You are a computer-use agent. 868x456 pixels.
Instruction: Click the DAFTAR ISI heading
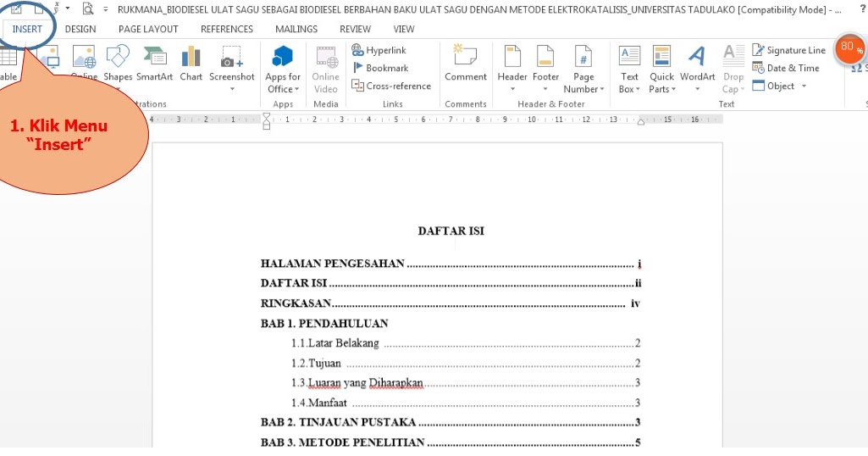click(x=451, y=231)
